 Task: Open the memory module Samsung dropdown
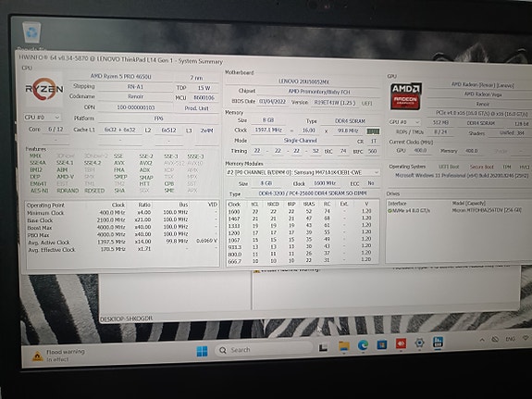[x=303, y=172]
